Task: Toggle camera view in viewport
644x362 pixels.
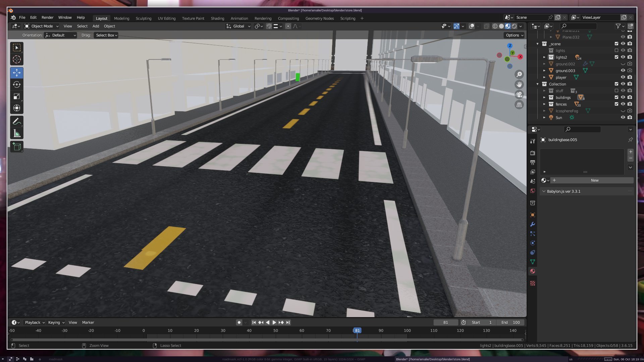Action: click(x=519, y=95)
